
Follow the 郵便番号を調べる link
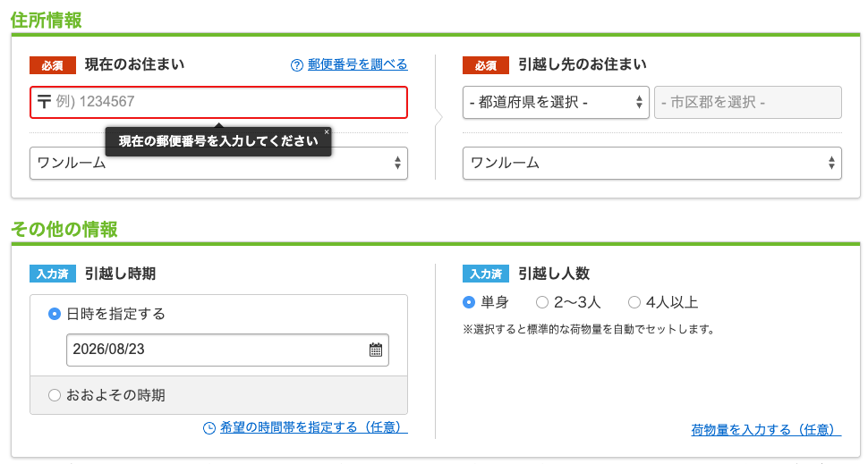[x=358, y=64]
